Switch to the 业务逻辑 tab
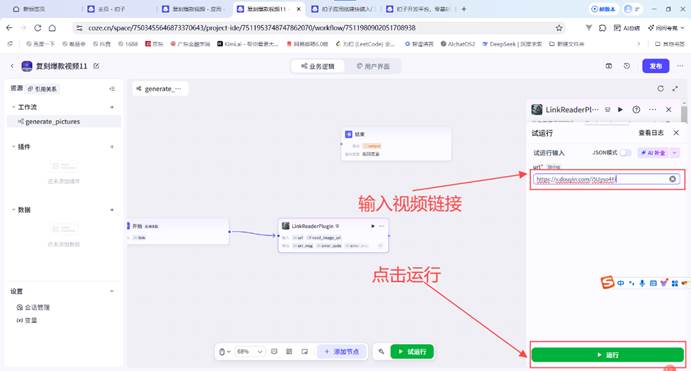This screenshot has width=691, height=371. point(318,66)
